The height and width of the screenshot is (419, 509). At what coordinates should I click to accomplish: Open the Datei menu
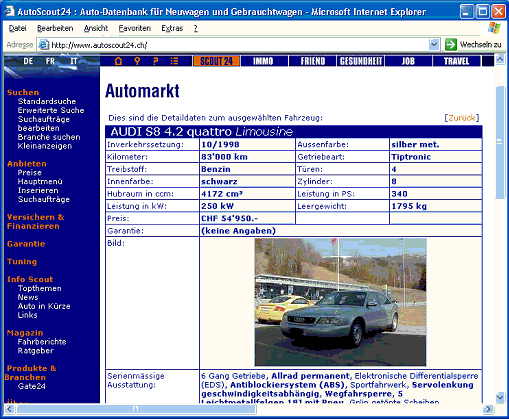tap(17, 28)
